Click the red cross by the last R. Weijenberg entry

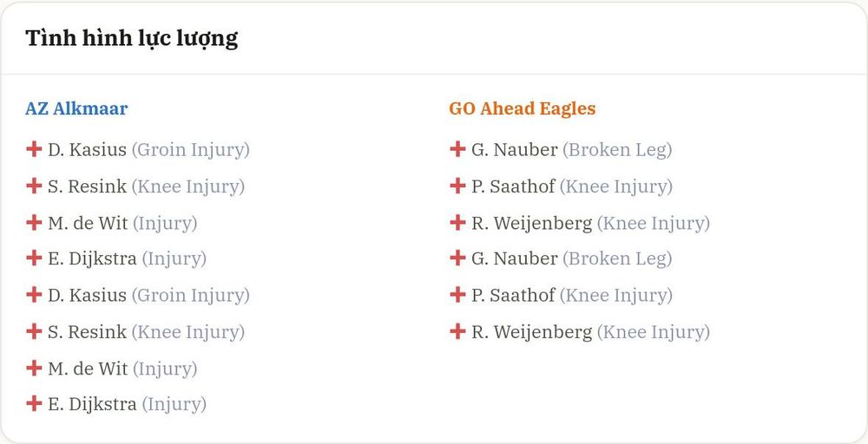click(x=457, y=332)
